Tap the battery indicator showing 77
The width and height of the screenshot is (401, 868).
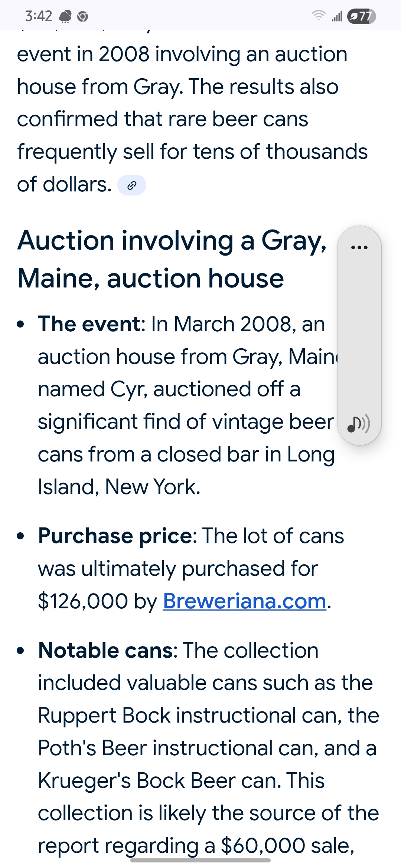click(361, 16)
